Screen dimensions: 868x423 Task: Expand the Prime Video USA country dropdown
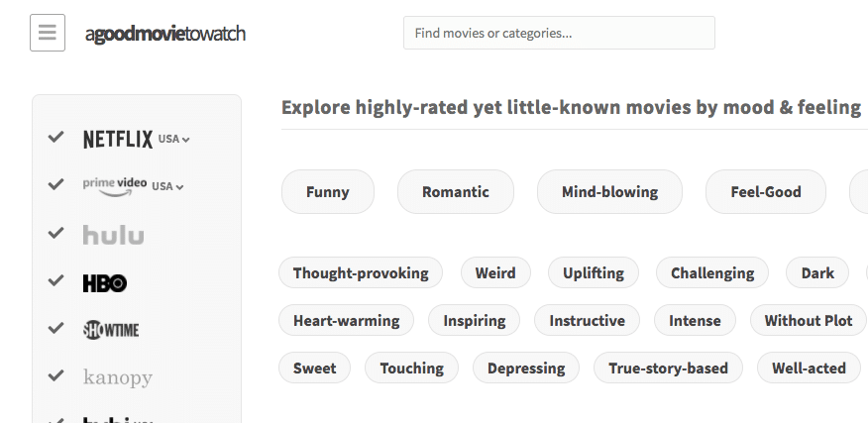click(x=168, y=186)
